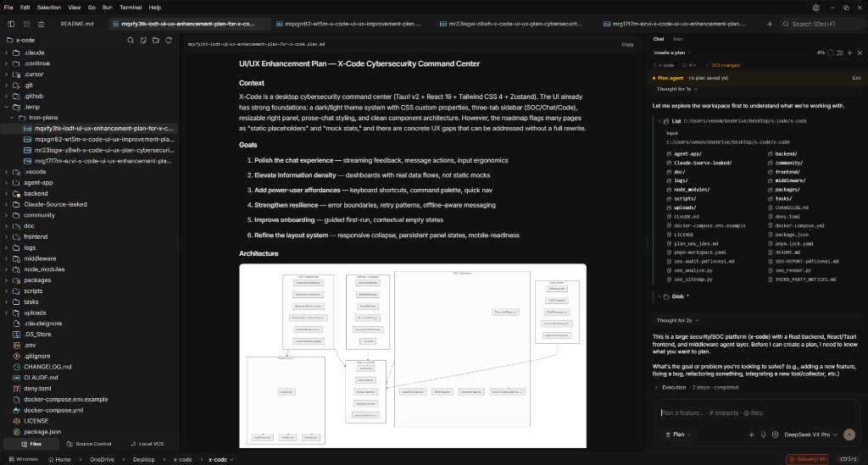Refresh the file explorer

[x=169, y=40]
